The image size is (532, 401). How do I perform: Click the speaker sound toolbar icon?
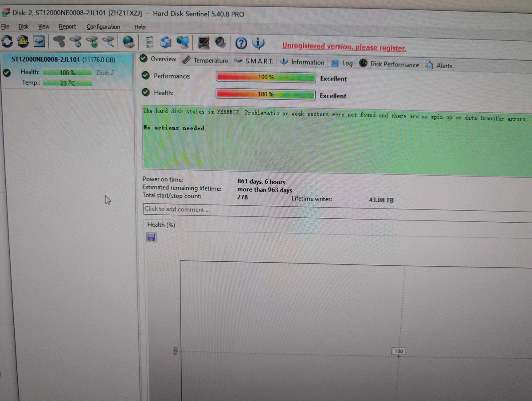click(x=220, y=43)
